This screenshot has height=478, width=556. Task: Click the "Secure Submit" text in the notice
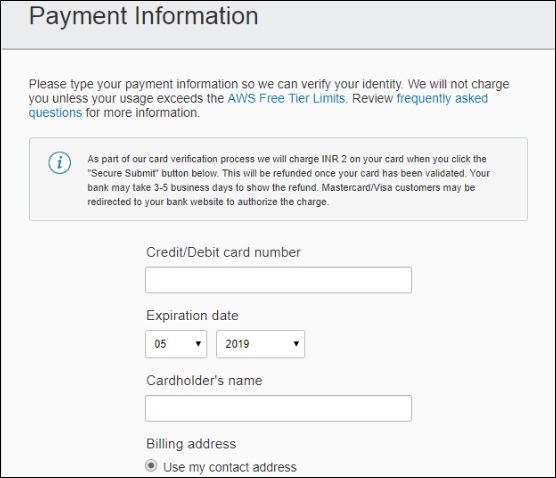[x=123, y=173]
